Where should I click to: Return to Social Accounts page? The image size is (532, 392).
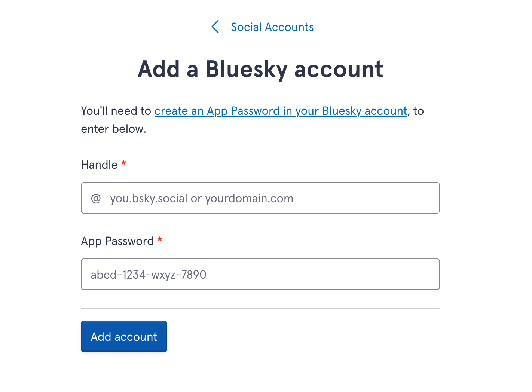point(272,27)
